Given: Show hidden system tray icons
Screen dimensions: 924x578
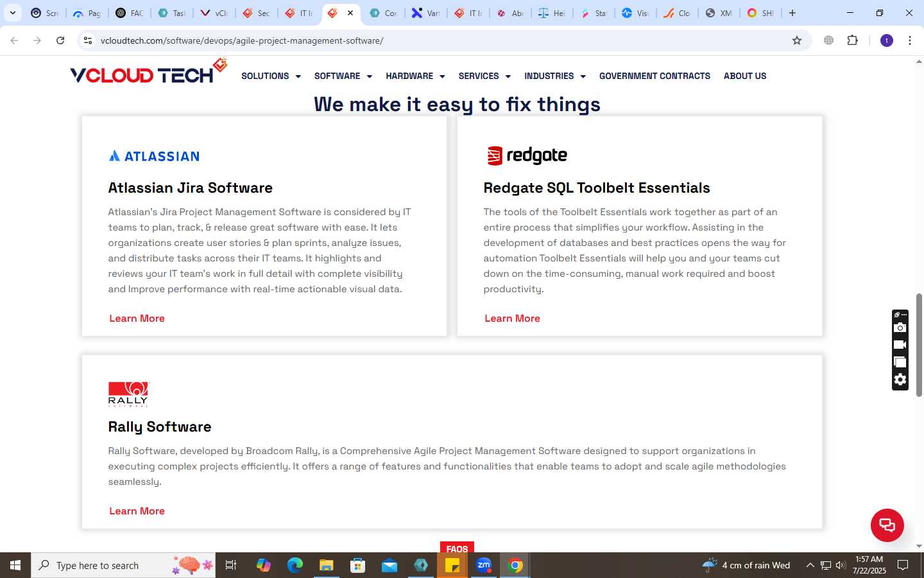Looking at the screenshot, I should pyautogui.click(x=810, y=565).
